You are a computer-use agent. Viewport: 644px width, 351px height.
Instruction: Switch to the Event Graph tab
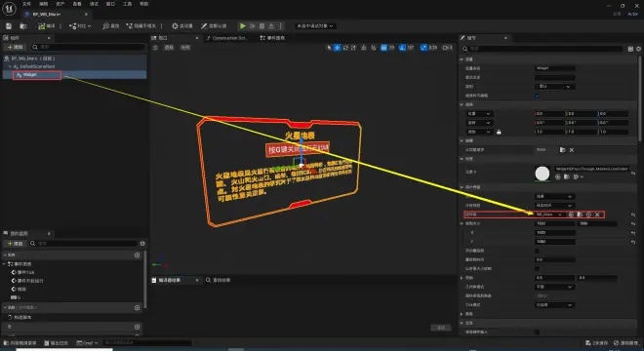(272, 38)
